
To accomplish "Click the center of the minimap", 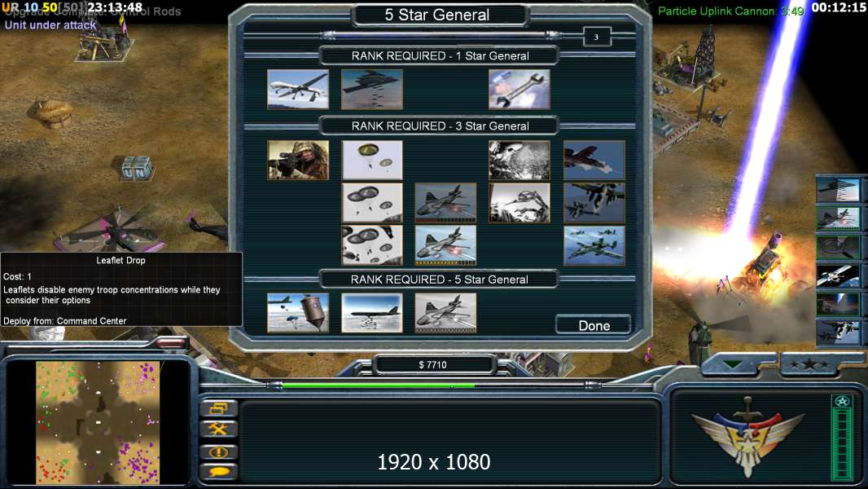I will pos(98,422).
